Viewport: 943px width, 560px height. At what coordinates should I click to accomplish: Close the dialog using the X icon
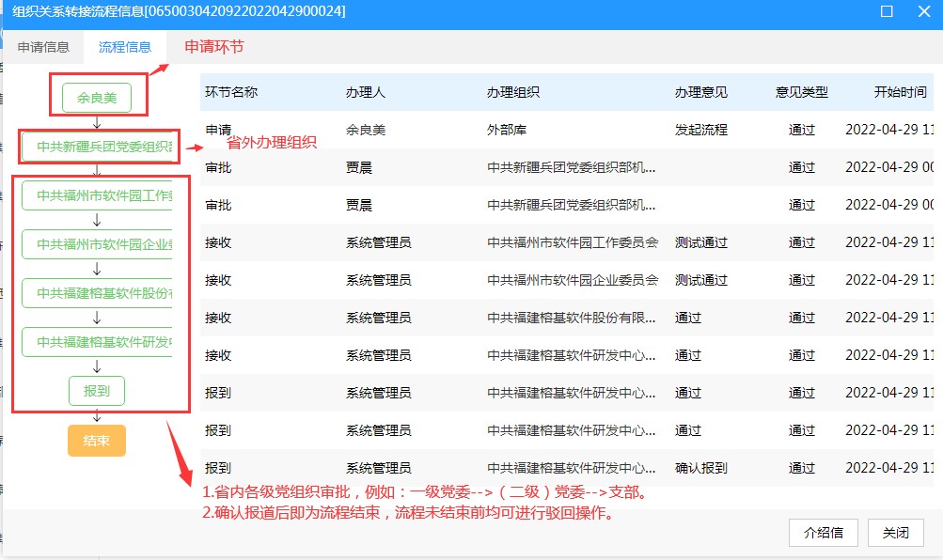pos(923,12)
